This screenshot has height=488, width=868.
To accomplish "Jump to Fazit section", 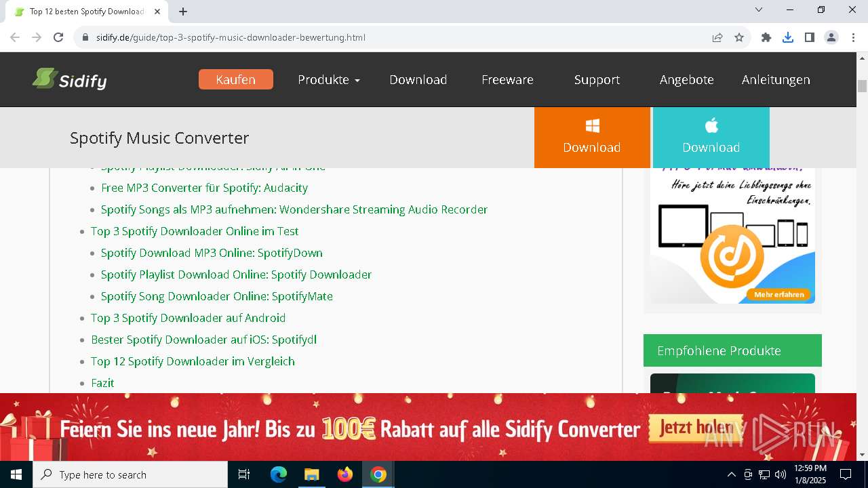I will 102,383.
